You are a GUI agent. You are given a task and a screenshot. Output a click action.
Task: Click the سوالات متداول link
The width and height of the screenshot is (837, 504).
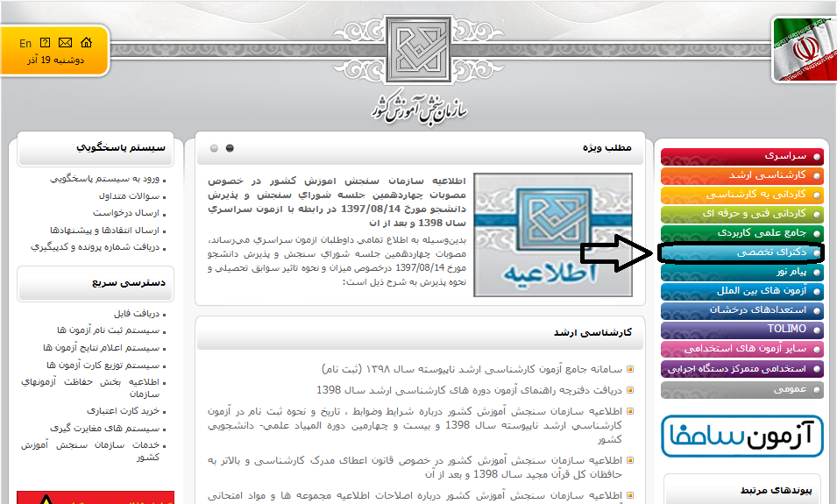(129, 196)
